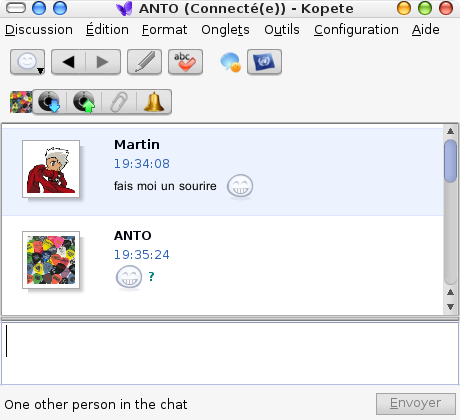Click inside the message input field

230,353
